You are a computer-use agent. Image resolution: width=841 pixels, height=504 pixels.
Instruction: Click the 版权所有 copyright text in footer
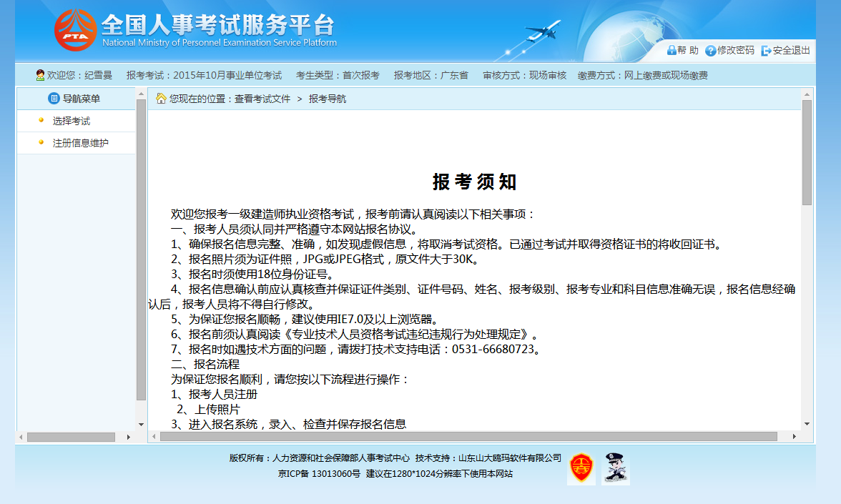tap(319, 458)
